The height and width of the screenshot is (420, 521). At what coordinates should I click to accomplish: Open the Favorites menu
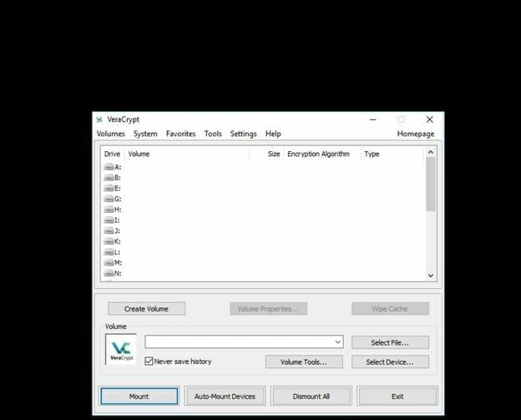(180, 134)
